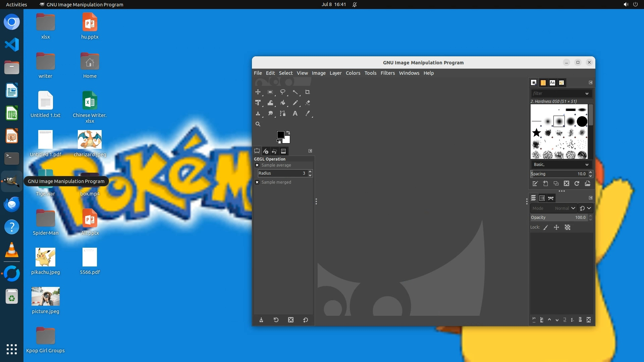This screenshot has height=362, width=644.
Task: Select the Bucket Fill tool
Action: tap(283, 103)
